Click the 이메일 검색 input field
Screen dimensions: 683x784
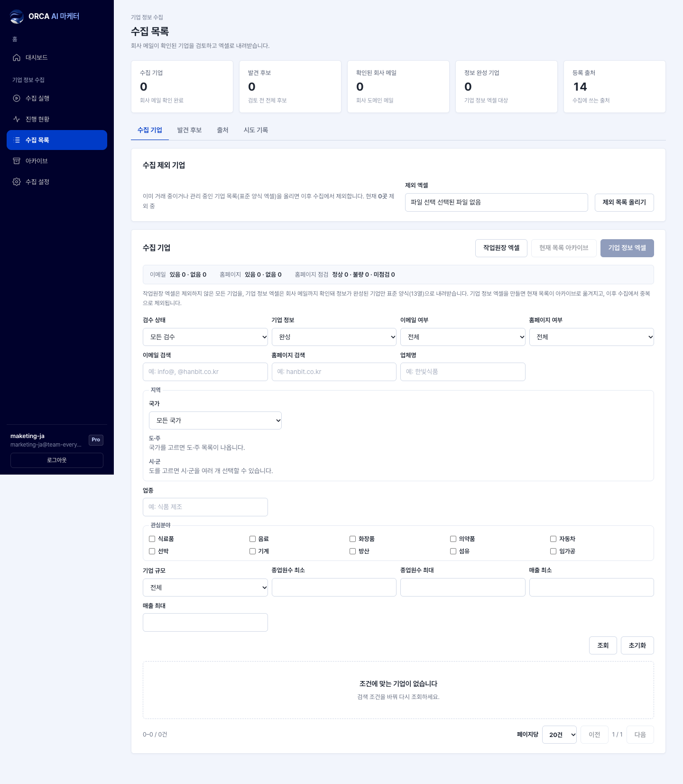[x=205, y=372]
